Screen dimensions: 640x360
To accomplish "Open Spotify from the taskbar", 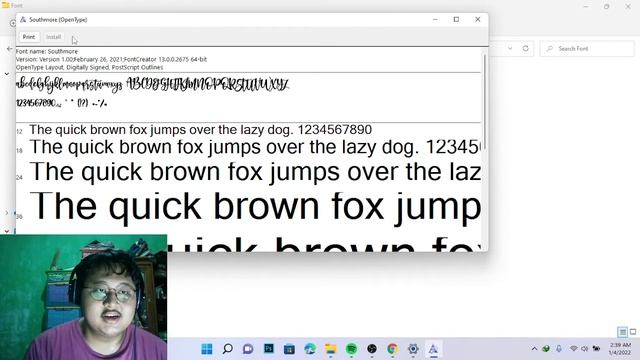I will (x=351, y=349).
